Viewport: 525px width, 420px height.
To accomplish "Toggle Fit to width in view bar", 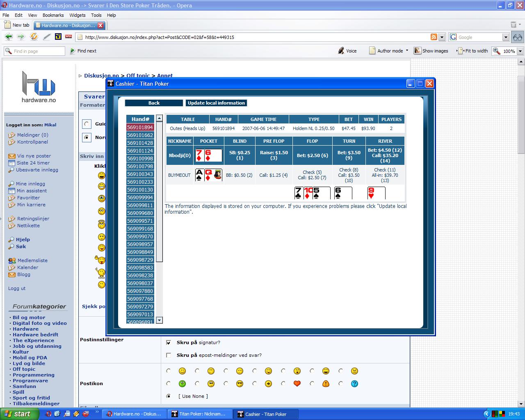I will tap(472, 51).
